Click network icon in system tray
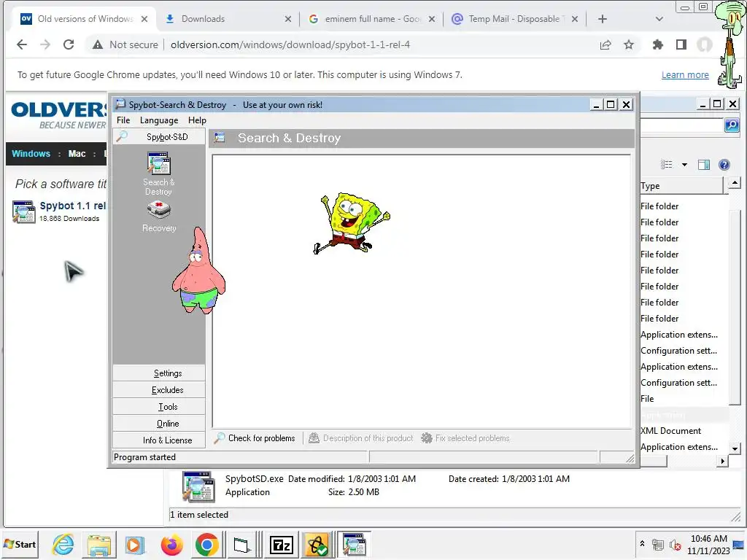The image size is (747, 560). click(x=658, y=544)
